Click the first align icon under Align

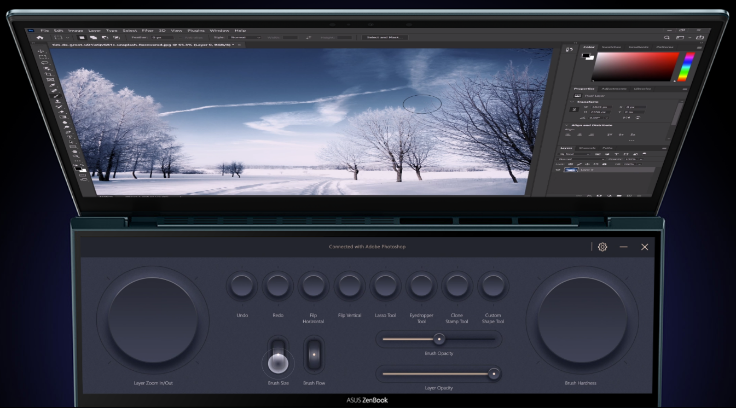click(568, 135)
